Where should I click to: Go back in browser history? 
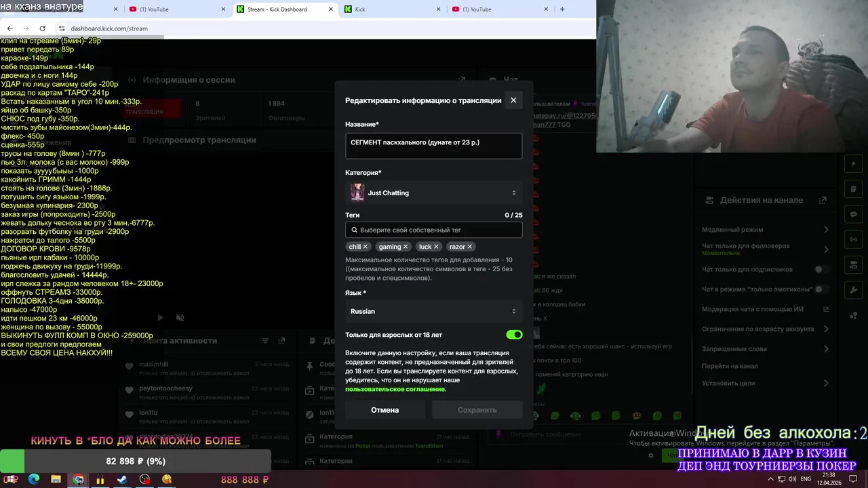point(9,28)
